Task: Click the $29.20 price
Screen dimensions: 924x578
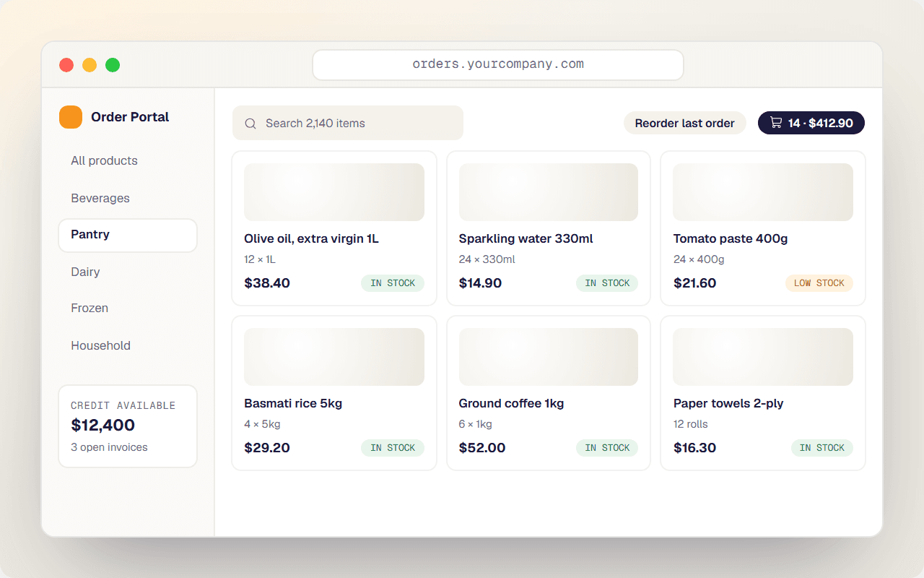Action: pos(267,448)
